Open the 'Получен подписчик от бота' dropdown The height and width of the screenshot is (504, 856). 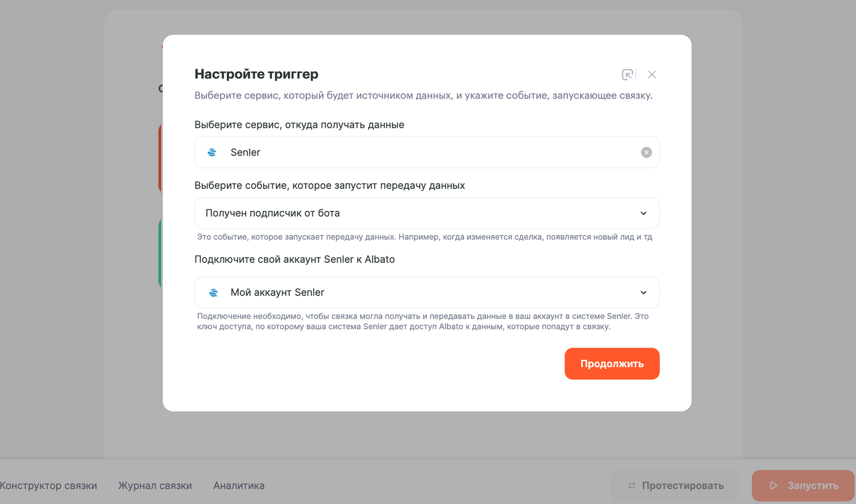(x=417, y=213)
